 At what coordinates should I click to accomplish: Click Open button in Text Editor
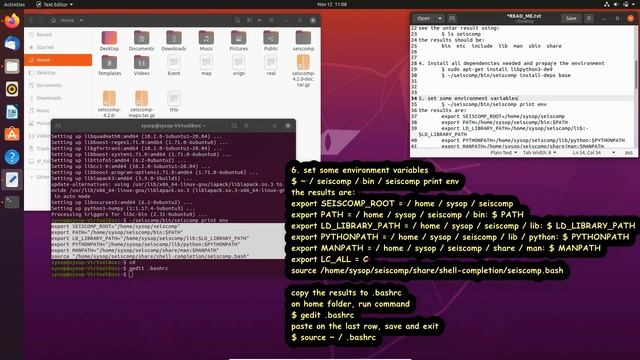[x=424, y=18]
